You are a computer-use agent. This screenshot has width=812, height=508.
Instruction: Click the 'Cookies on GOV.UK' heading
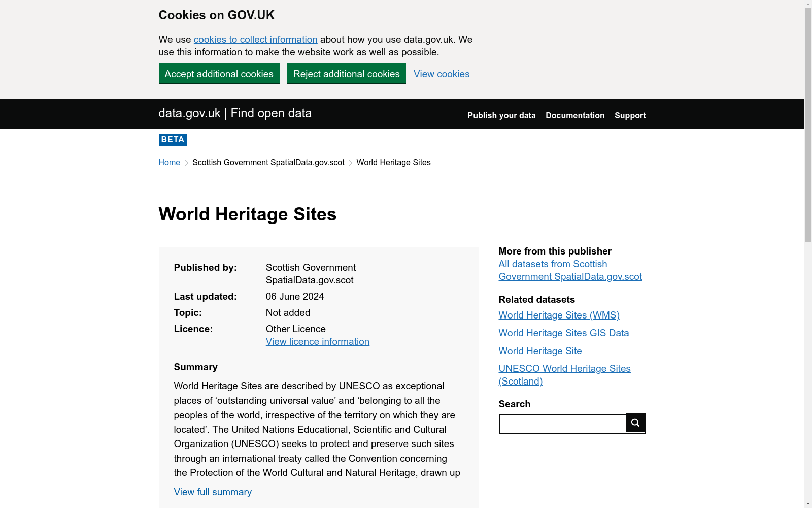217,15
